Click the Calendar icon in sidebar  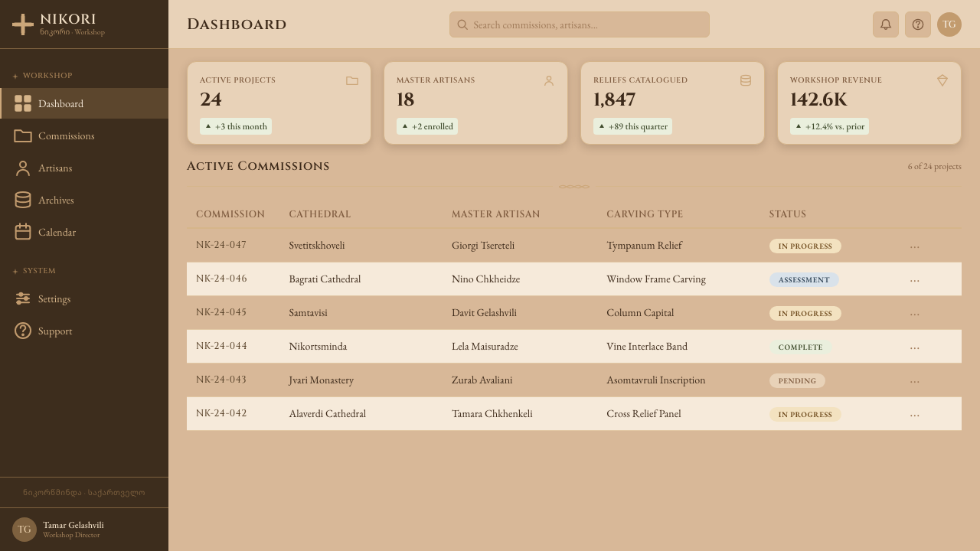point(23,232)
